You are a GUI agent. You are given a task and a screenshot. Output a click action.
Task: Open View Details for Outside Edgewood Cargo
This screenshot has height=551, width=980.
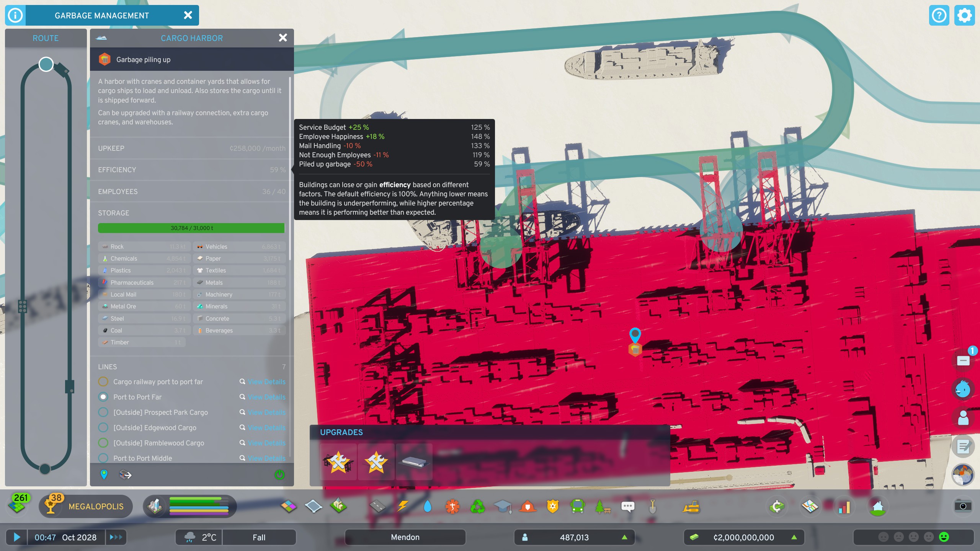pyautogui.click(x=266, y=427)
